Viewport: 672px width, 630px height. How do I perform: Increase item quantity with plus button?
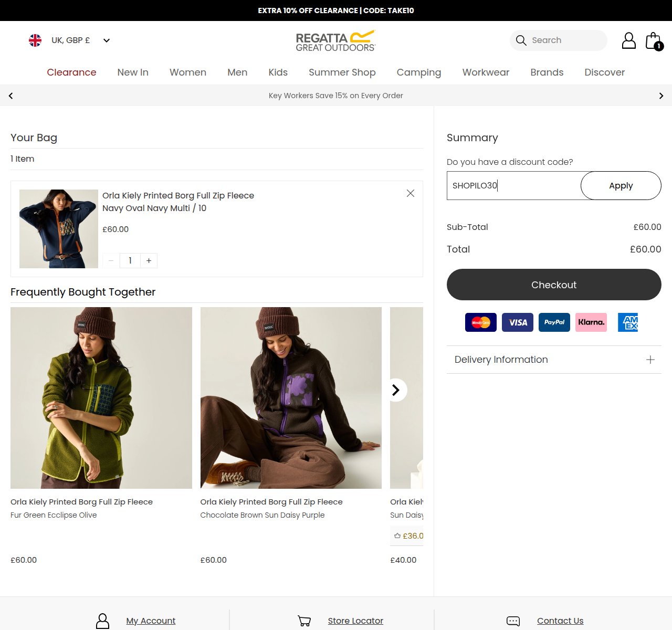point(149,260)
